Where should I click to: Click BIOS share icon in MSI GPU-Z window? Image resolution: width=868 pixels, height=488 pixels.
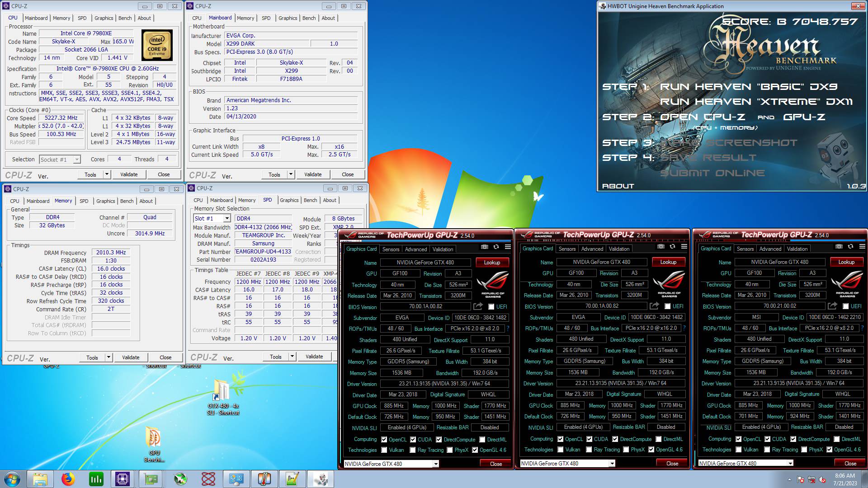click(x=832, y=306)
